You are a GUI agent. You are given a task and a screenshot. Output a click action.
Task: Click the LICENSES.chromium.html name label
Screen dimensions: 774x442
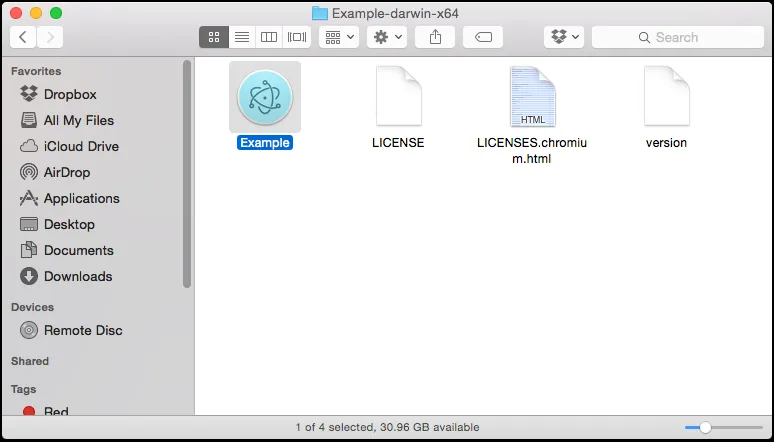[x=532, y=151]
